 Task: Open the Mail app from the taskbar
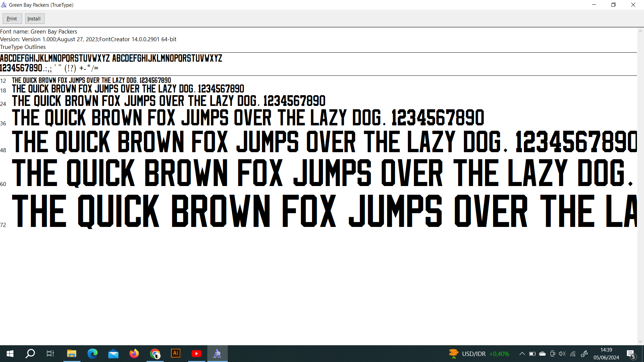pyautogui.click(x=113, y=354)
